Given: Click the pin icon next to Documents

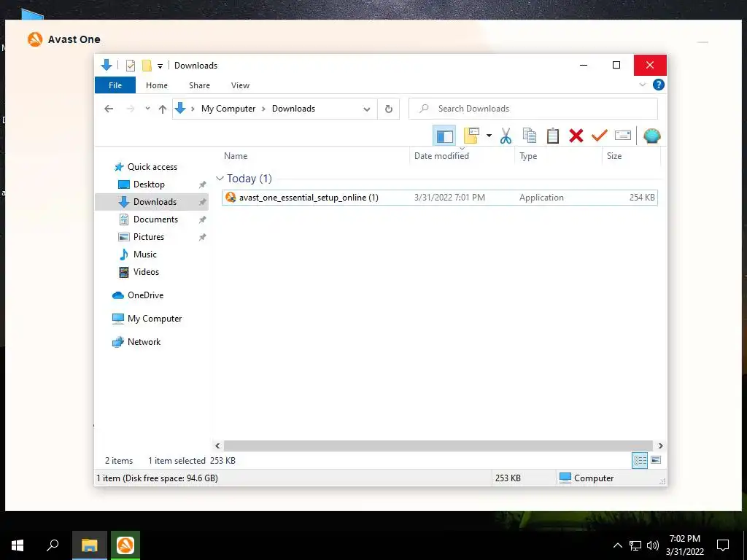Looking at the screenshot, I should click(203, 219).
